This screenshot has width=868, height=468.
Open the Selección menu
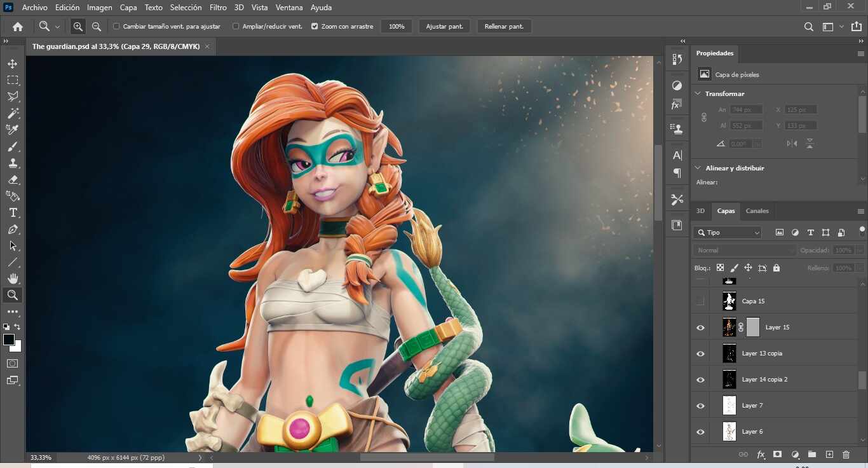[186, 8]
